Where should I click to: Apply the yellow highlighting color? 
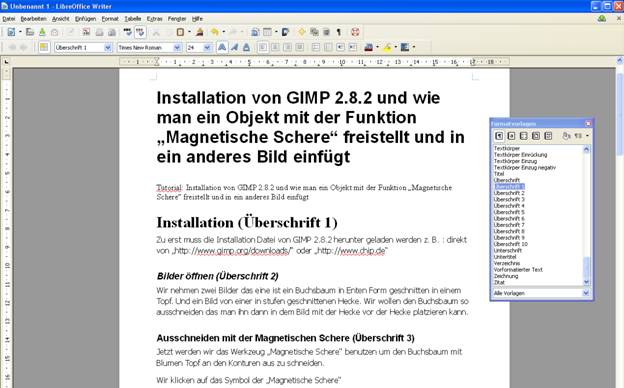click(x=387, y=47)
